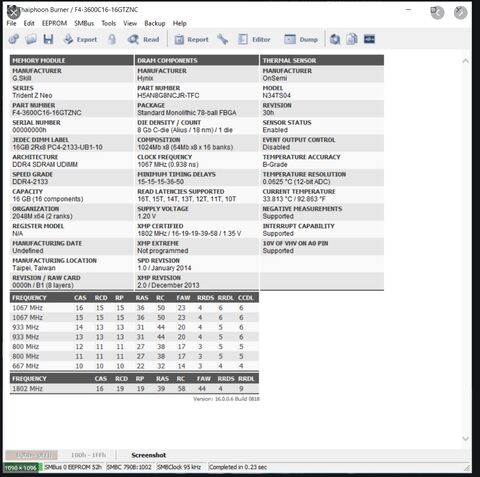Click the MEMORY MODULE column header

tap(71, 60)
